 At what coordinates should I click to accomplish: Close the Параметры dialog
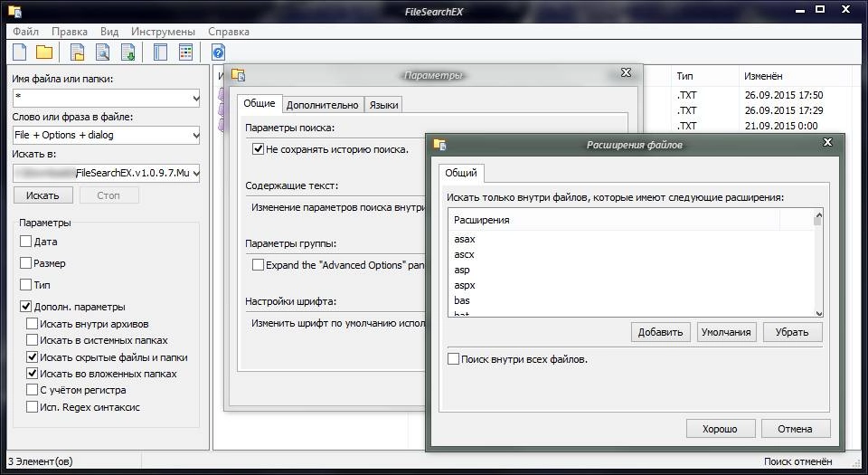click(x=626, y=72)
